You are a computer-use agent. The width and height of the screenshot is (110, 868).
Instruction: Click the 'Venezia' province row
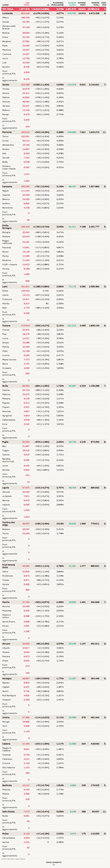click(x=54, y=106)
